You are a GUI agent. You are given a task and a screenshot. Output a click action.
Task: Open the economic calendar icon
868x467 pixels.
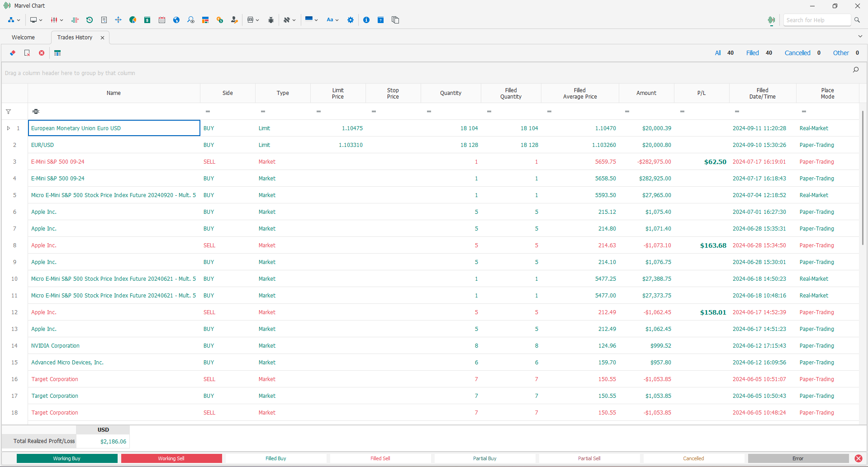(x=162, y=20)
